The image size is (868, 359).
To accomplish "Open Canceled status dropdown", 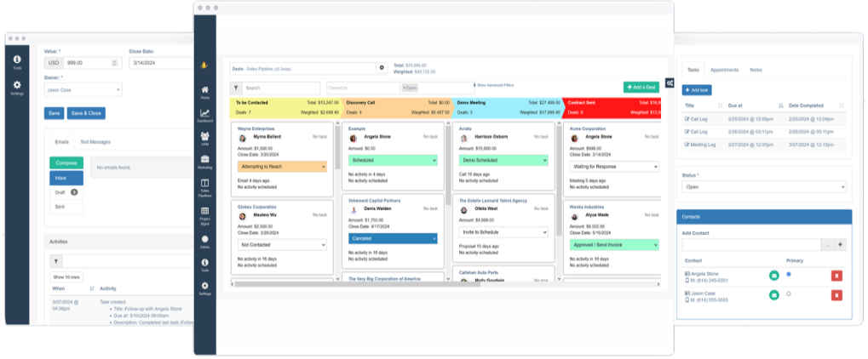I will tap(393, 238).
